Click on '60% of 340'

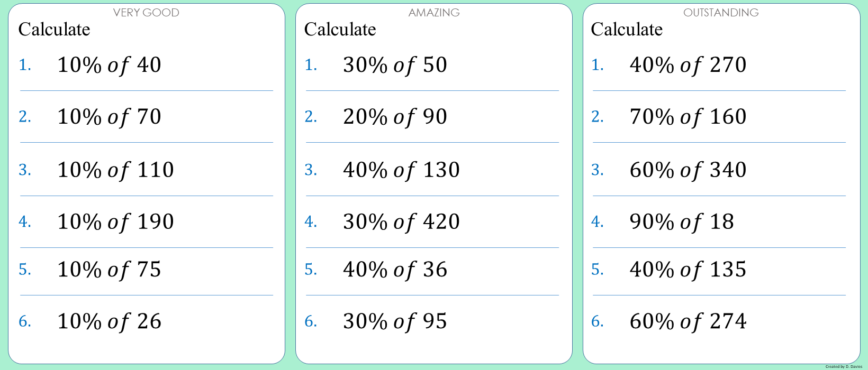tap(688, 170)
